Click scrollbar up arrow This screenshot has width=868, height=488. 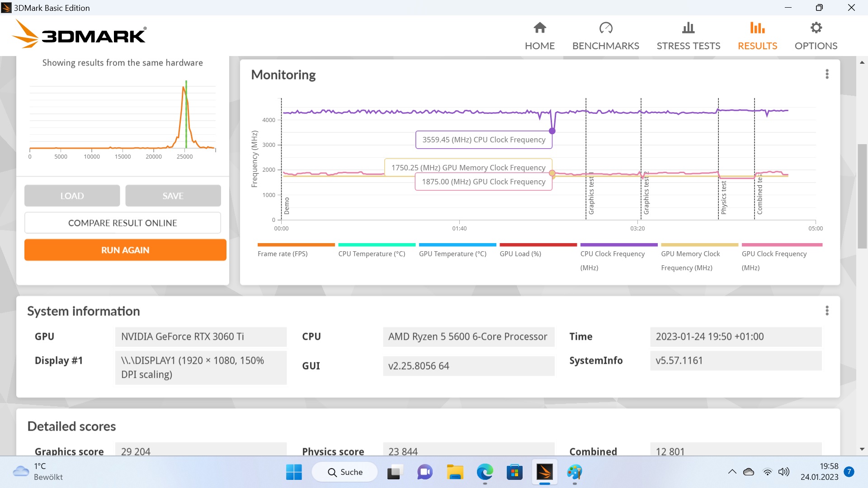pyautogui.click(x=862, y=62)
